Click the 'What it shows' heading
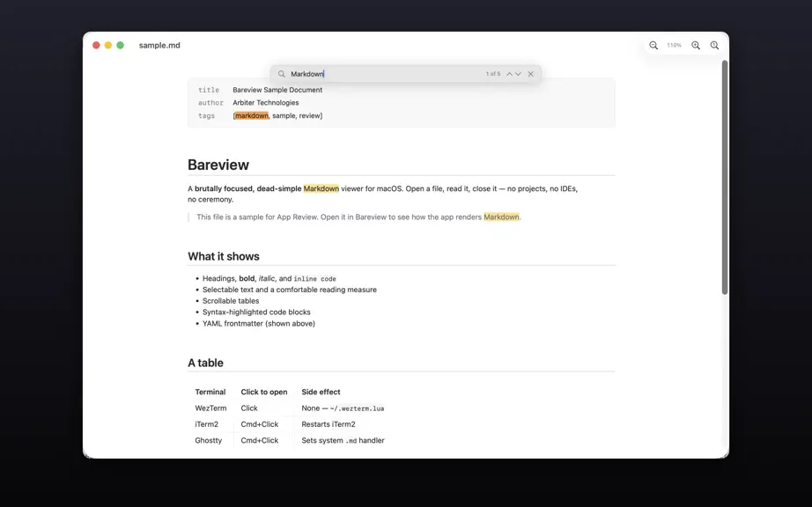 pyautogui.click(x=224, y=257)
